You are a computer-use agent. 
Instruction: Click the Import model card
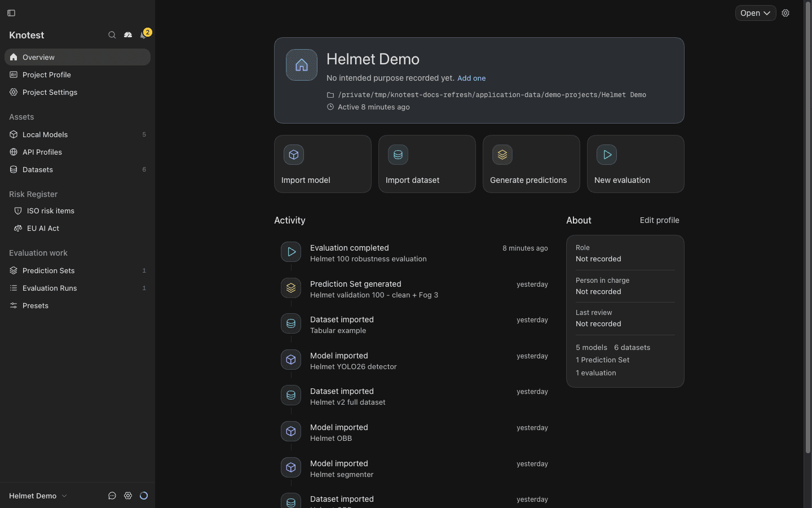(323, 164)
